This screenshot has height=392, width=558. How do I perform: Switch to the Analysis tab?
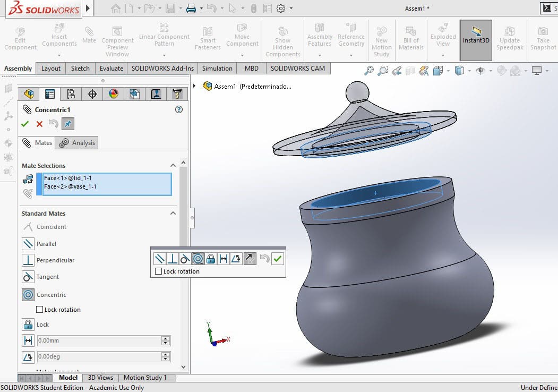[77, 143]
